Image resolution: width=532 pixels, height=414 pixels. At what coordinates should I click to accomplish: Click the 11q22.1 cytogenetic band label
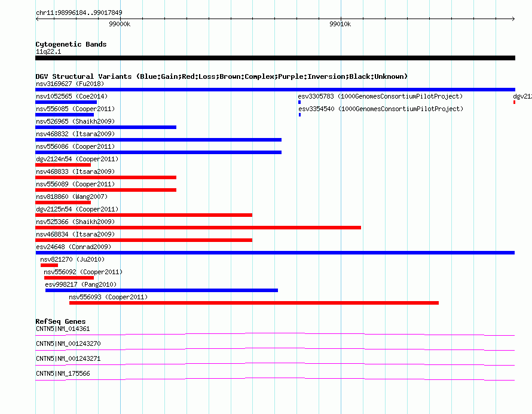[48, 51]
